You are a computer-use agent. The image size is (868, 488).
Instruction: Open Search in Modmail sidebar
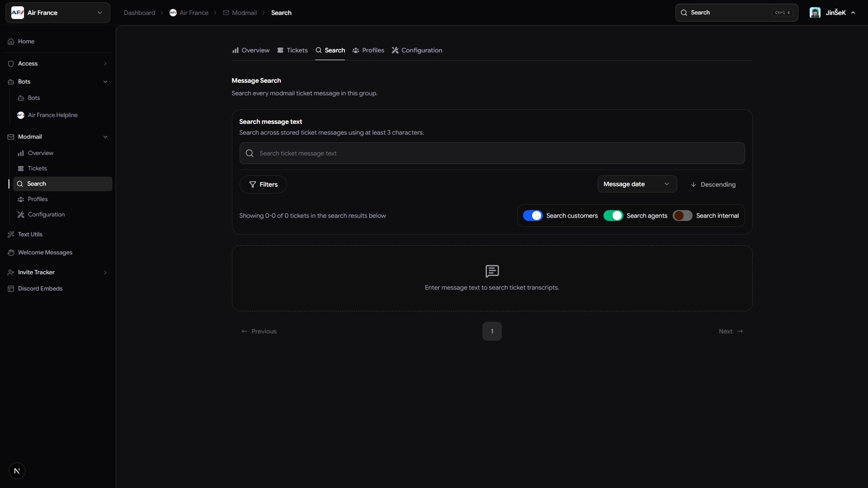coord(62,184)
